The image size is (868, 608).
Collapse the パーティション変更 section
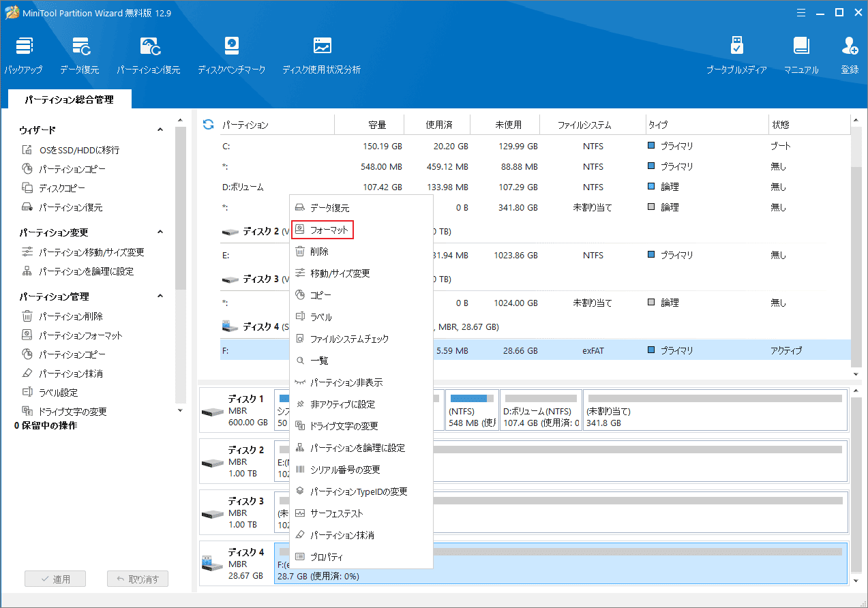click(x=160, y=232)
